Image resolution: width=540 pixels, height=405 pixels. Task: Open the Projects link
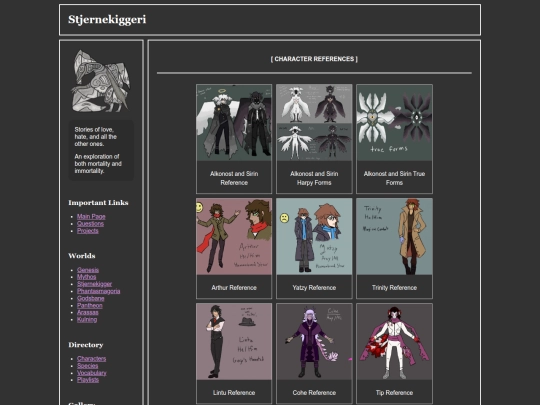pyautogui.click(x=87, y=231)
